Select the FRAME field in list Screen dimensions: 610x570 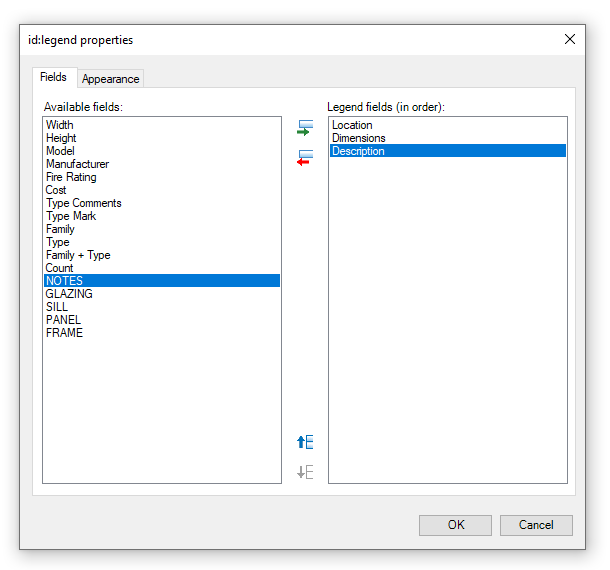[x=65, y=333]
